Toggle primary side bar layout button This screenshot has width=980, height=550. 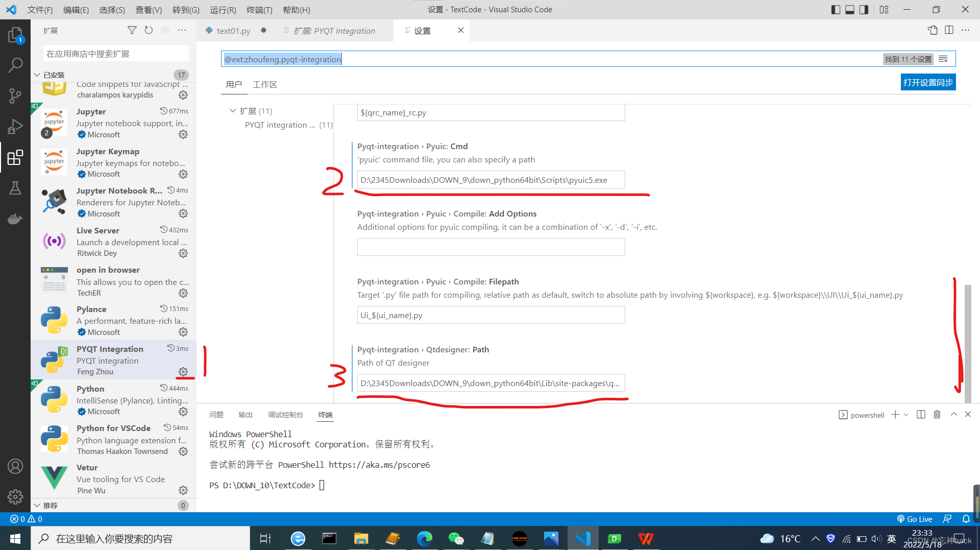836,10
